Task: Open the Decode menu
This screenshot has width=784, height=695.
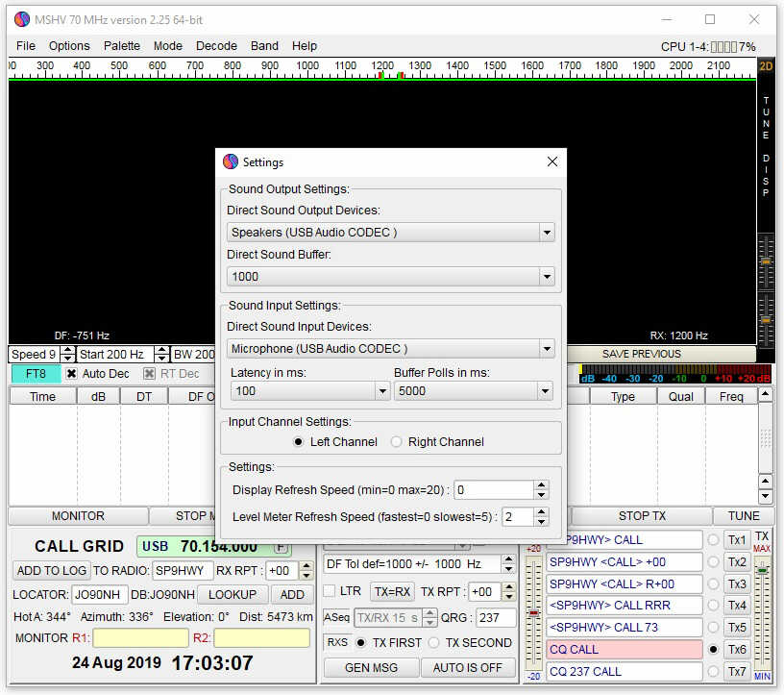Action: tap(216, 46)
